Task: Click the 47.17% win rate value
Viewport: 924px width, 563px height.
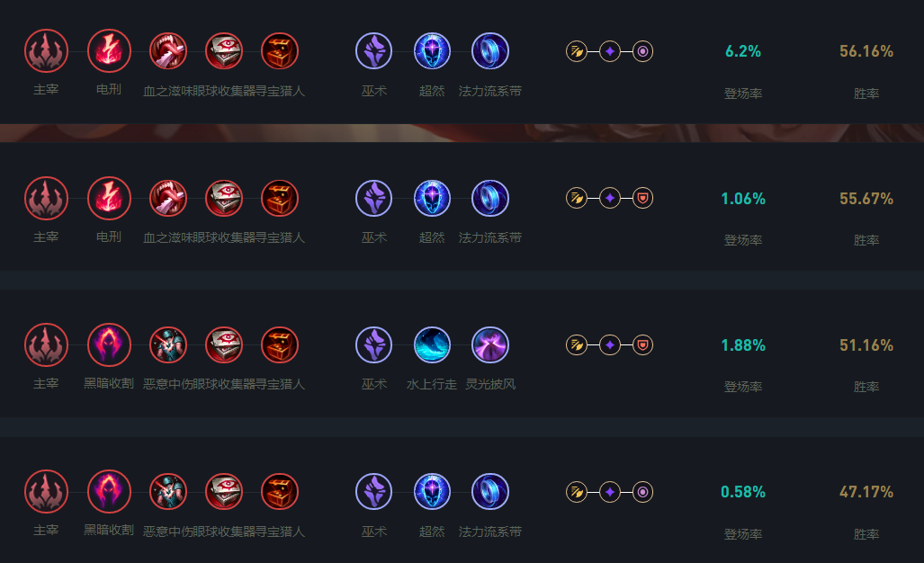Action: (x=866, y=492)
